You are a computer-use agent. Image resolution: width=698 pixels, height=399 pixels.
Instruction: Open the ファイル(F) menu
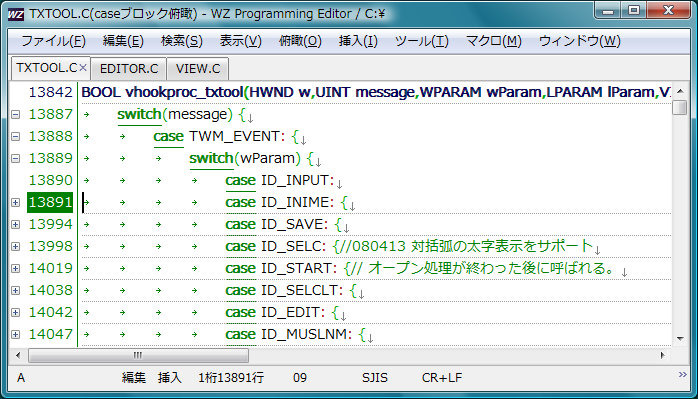click(53, 41)
